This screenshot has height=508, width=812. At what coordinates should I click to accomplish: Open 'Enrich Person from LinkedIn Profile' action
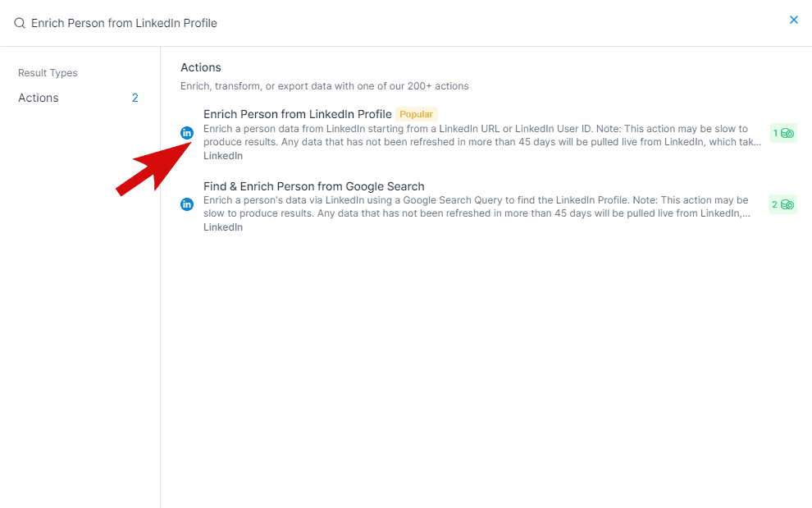pos(297,114)
